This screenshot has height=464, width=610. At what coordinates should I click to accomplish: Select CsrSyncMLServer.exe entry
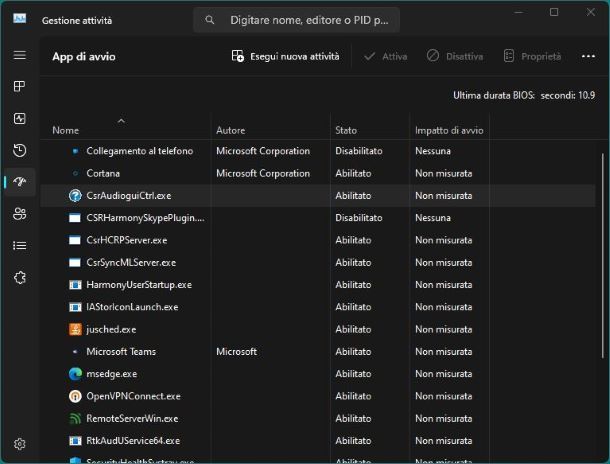[x=131, y=263]
